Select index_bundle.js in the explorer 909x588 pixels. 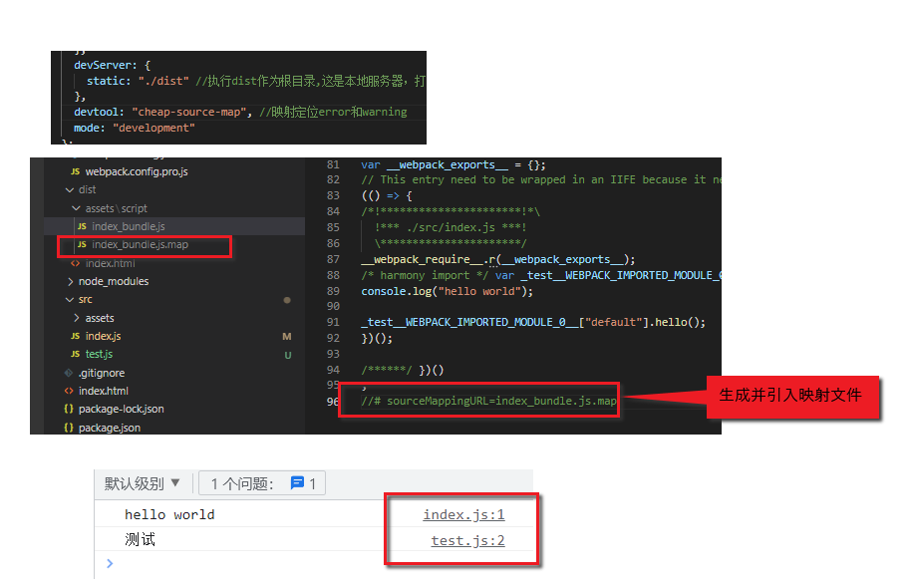[x=129, y=226]
